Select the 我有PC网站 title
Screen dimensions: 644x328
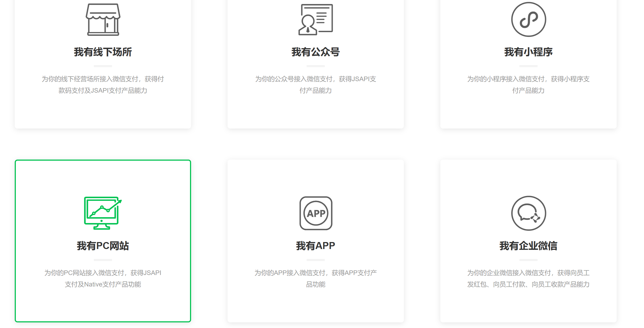coord(103,246)
